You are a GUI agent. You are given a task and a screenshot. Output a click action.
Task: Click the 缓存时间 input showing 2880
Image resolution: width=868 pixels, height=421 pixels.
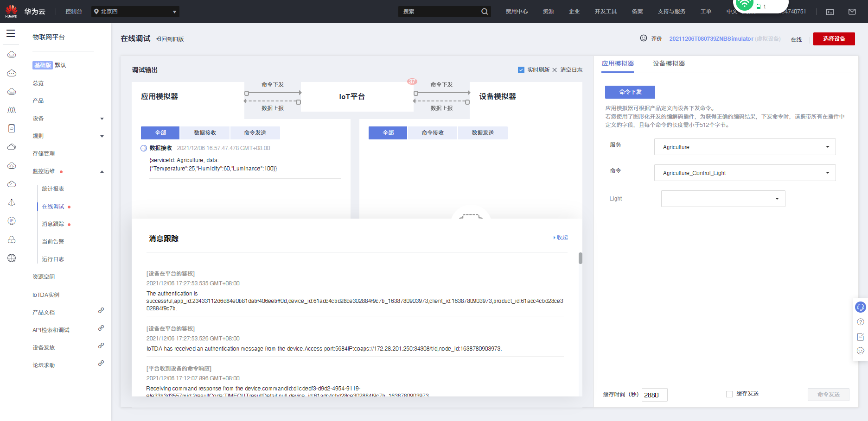click(654, 395)
